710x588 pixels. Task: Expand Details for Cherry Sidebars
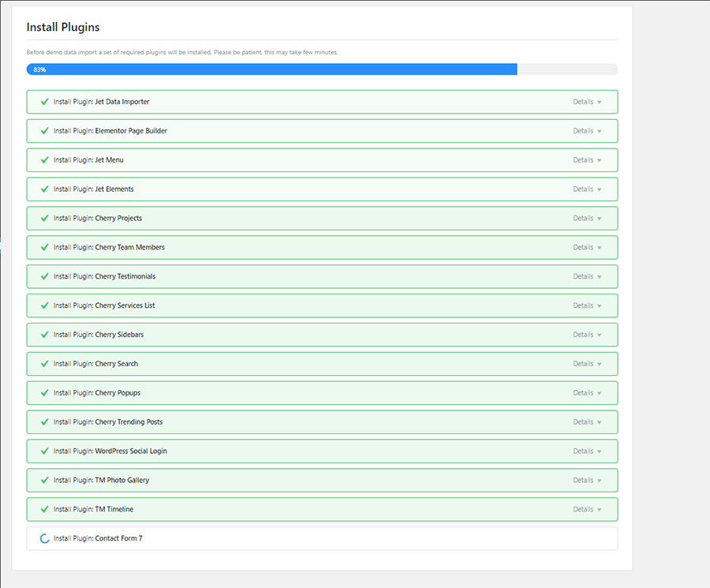coord(587,335)
